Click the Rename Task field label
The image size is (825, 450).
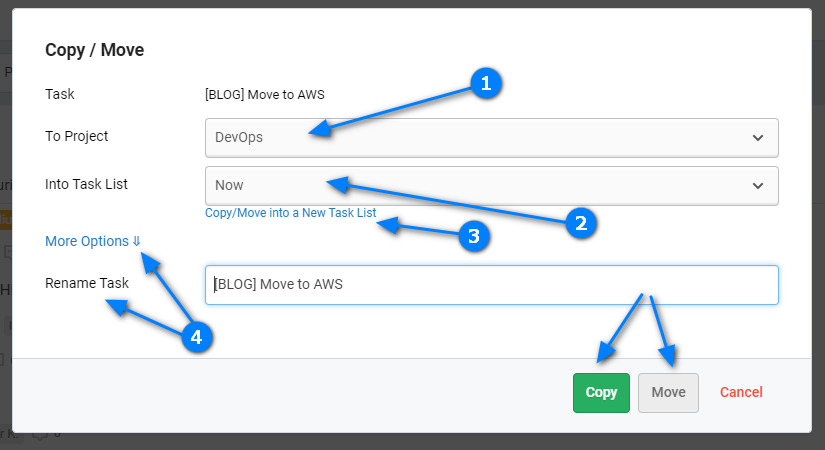(87, 283)
